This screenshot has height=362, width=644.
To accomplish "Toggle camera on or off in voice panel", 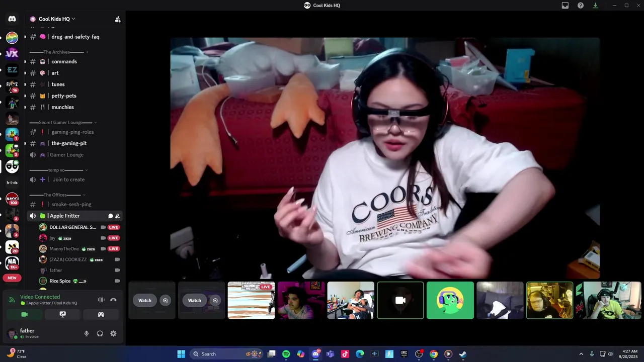I will [x=24, y=314].
